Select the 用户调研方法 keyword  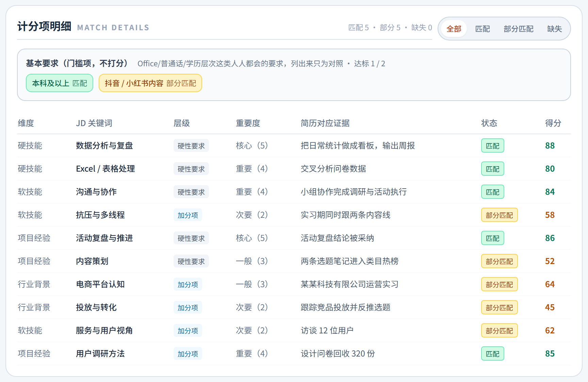(x=100, y=353)
